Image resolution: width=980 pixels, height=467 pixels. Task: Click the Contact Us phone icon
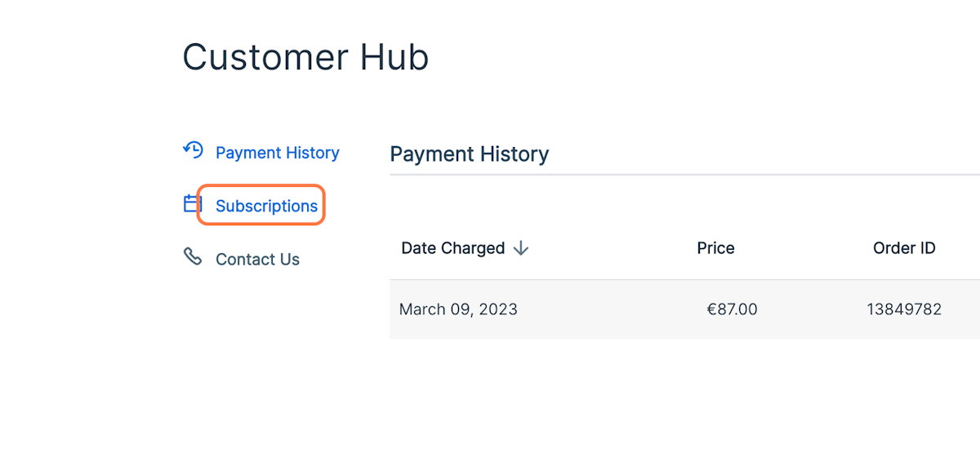click(193, 257)
